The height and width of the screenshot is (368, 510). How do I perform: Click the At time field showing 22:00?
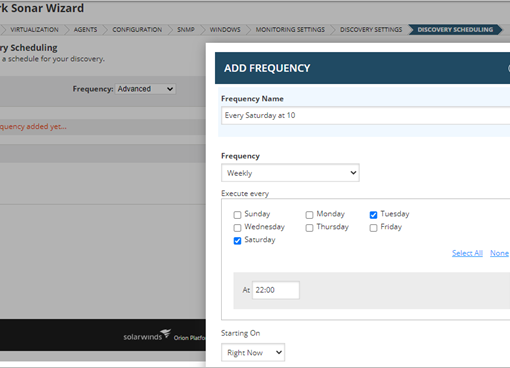click(x=276, y=290)
